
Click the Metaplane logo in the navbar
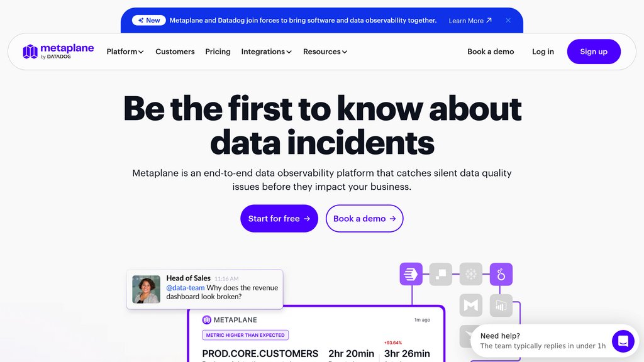pos(58,52)
